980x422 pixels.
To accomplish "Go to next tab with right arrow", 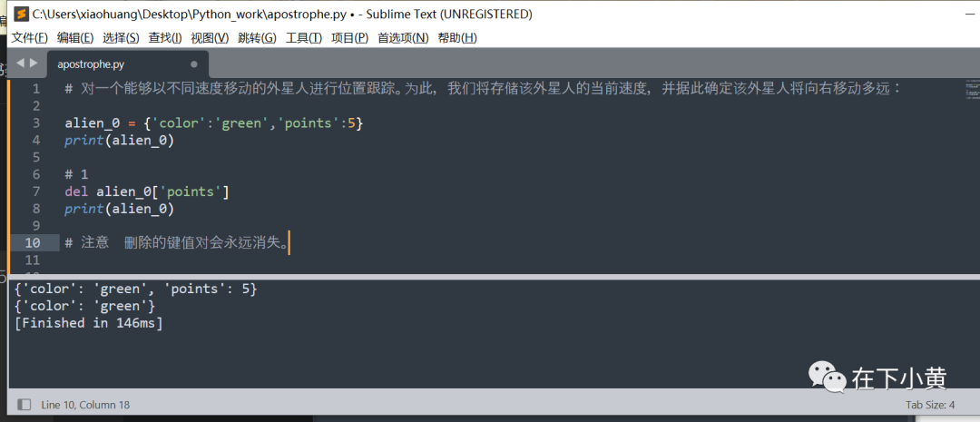I will [34, 64].
